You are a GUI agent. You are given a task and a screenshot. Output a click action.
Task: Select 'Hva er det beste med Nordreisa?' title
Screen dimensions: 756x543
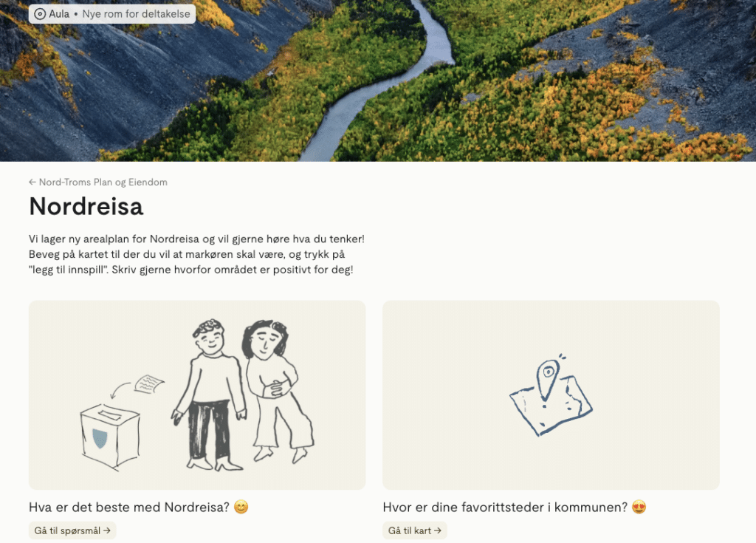click(x=129, y=508)
